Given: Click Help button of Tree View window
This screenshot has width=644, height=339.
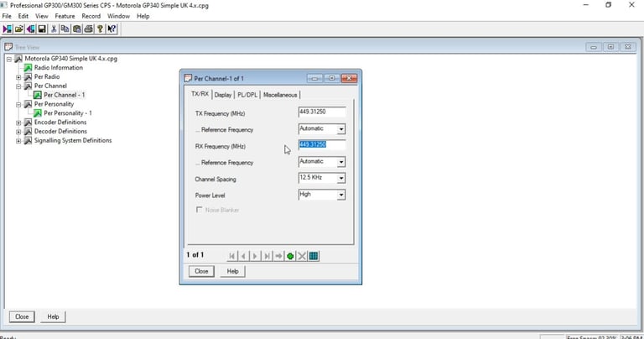Looking at the screenshot, I should pyautogui.click(x=53, y=317).
